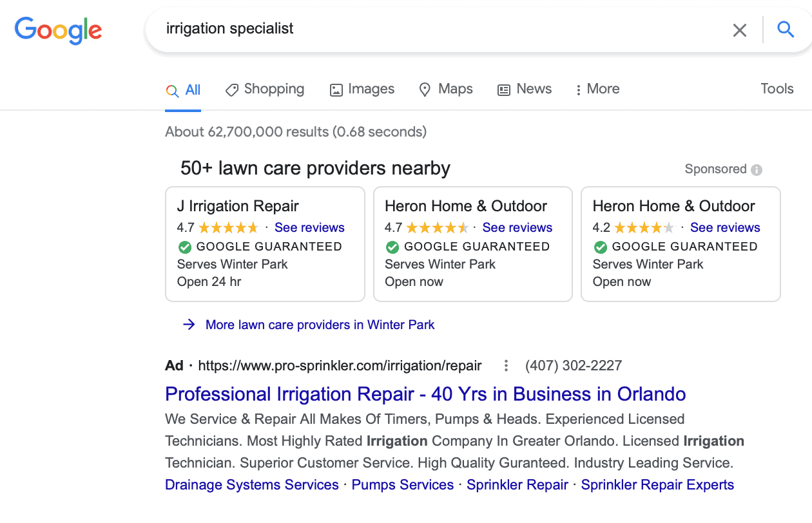Open the Maps tab
812x523 pixels.
(446, 90)
